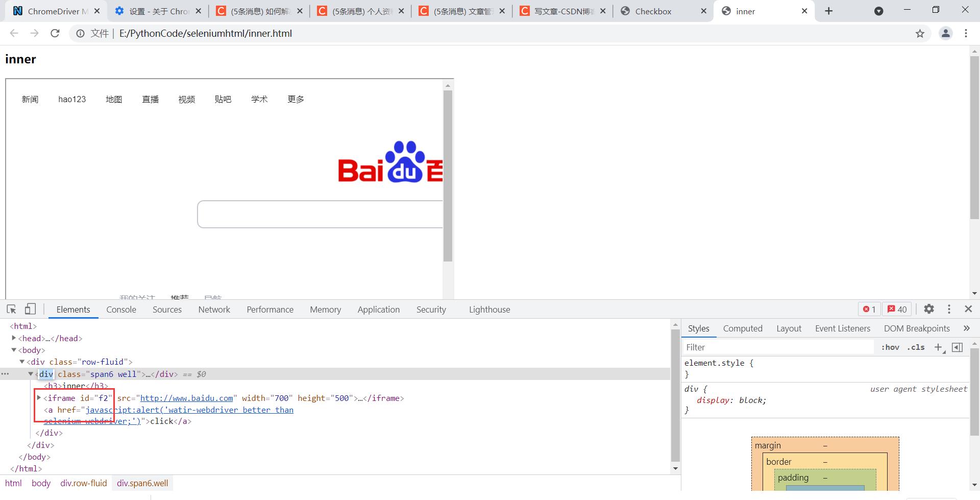
Task: Open a new browser tab
Action: point(829,11)
